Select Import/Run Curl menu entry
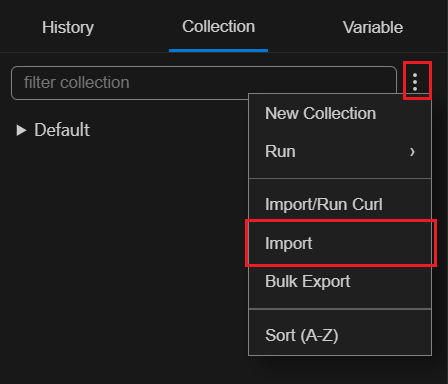This screenshot has width=448, height=384. (340, 204)
